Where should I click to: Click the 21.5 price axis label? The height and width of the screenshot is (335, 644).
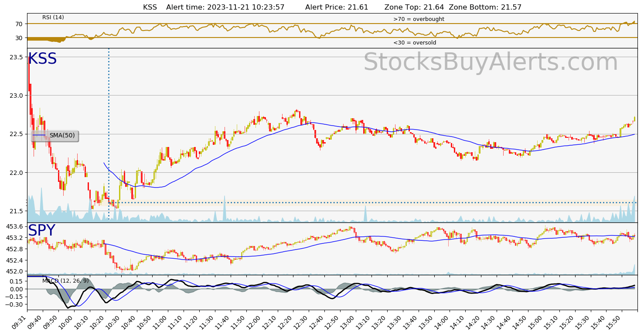pos(17,211)
